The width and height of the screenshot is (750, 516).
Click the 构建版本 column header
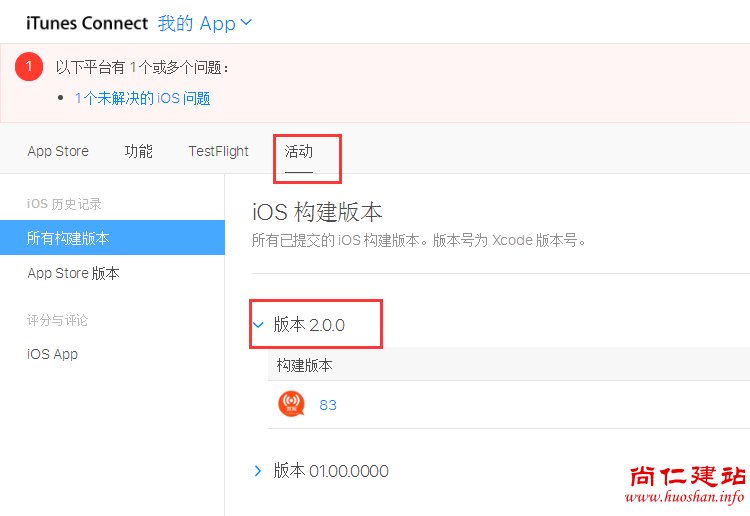305,365
